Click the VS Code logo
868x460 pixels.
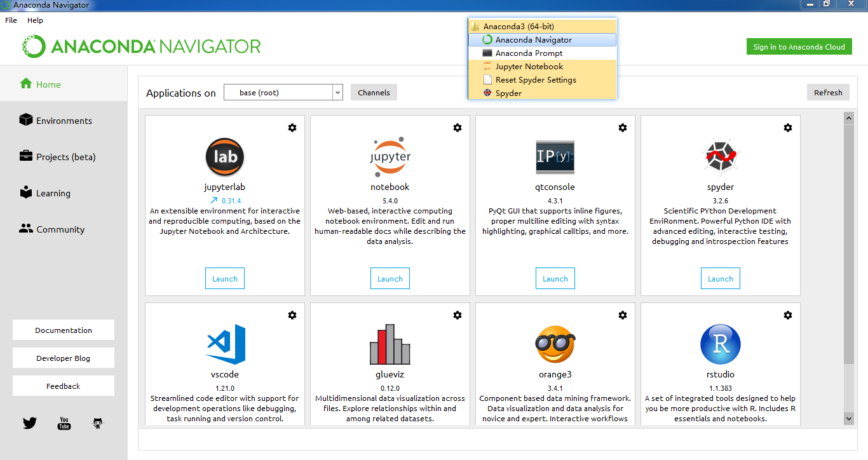(x=226, y=344)
